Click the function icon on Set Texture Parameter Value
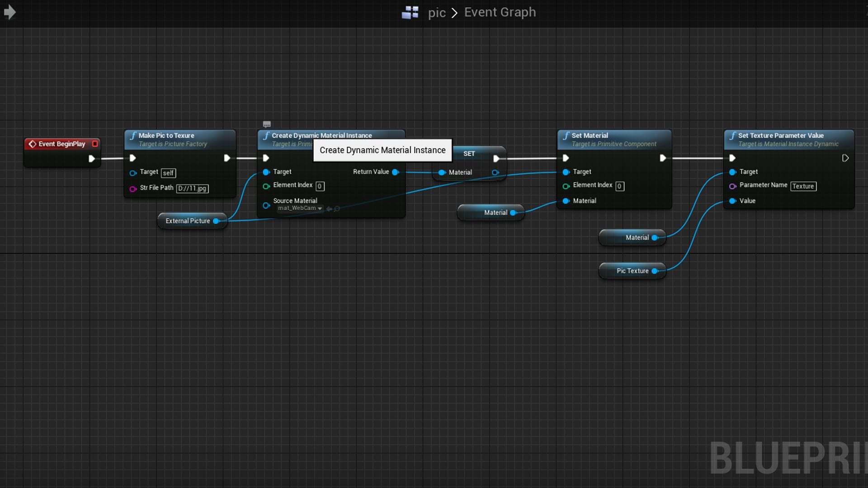Screen dimensions: 868x488 733,136
